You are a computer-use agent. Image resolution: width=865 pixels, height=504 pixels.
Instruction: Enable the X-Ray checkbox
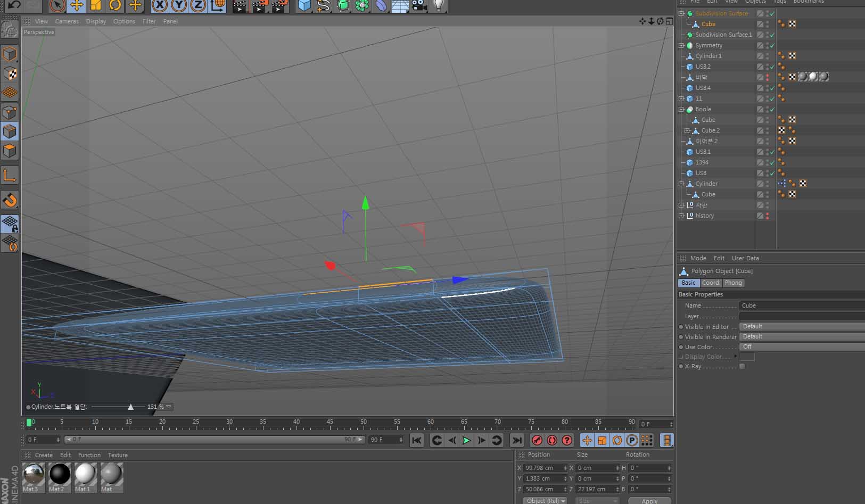(x=743, y=366)
